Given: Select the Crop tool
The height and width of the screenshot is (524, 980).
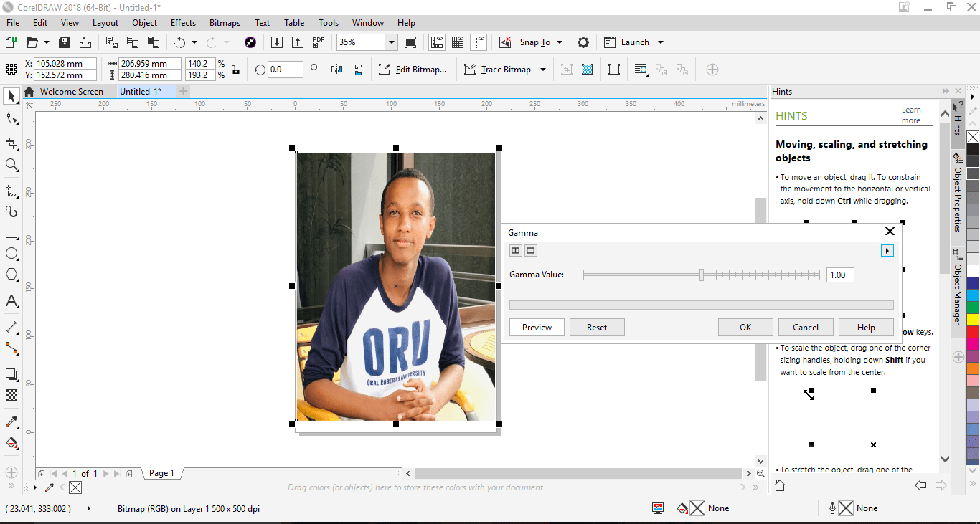Looking at the screenshot, I should 12,143.
